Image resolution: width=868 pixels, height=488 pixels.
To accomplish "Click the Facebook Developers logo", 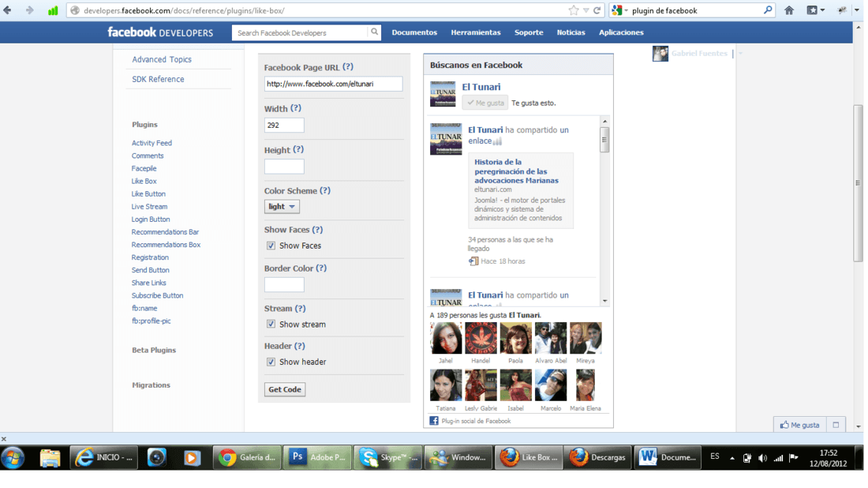I will click(x=160, y=32).
